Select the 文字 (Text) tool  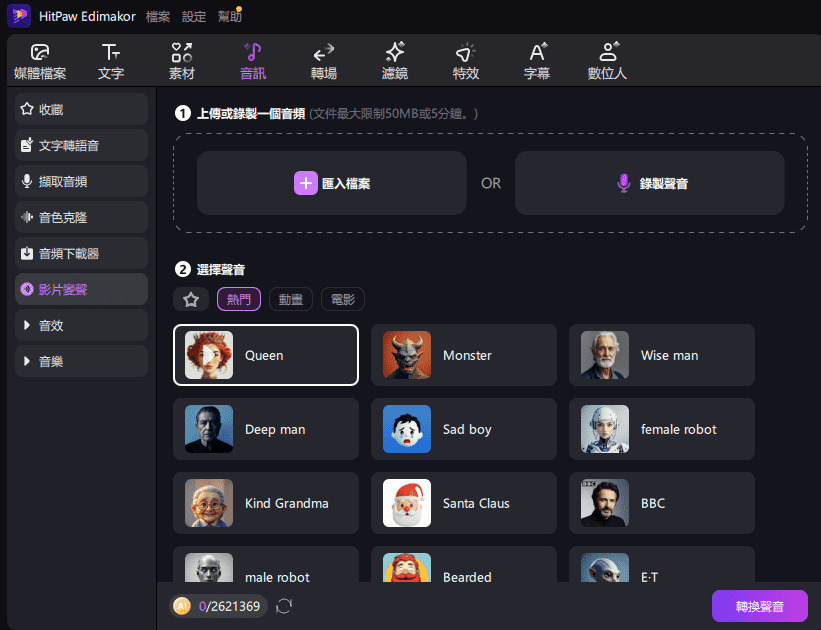tap(110, 60)
